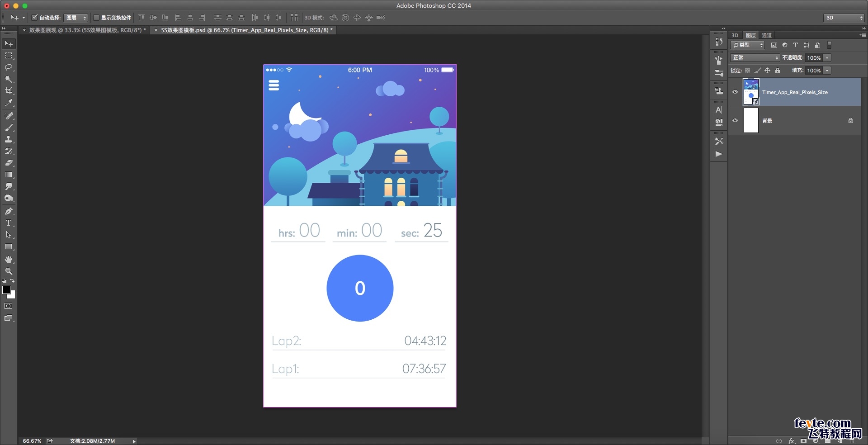
Task: Select the Path Selection tool
Action: [9, 235]
